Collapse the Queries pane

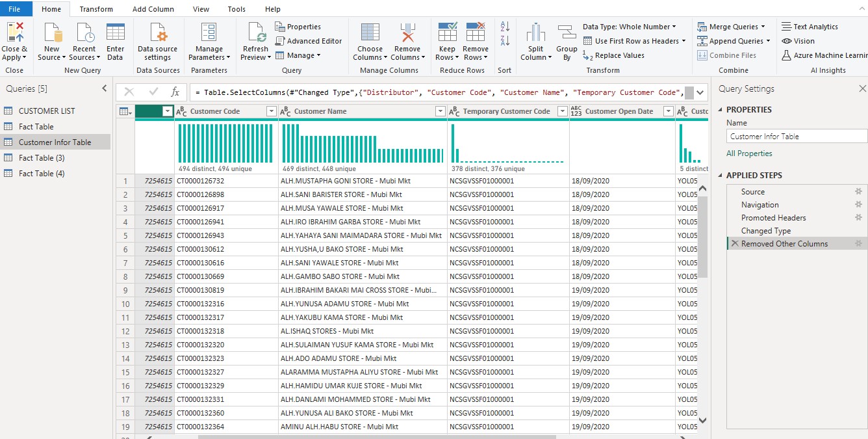tap(105, 88)
